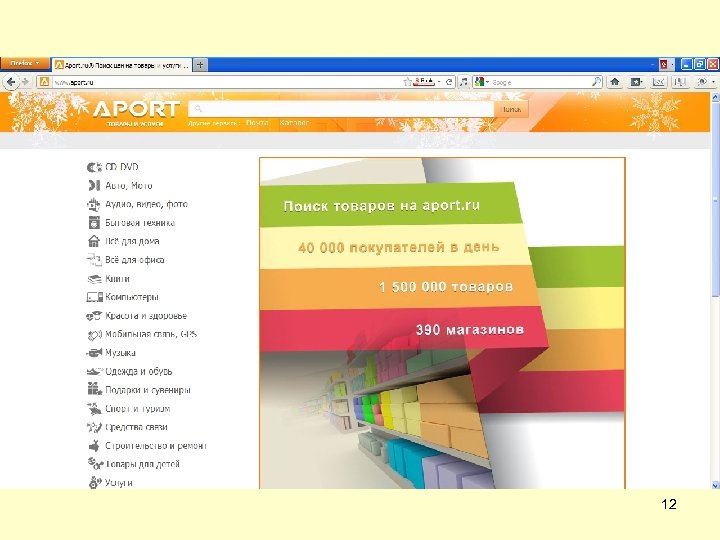Click the Спорт и туризм icon
Screen dimensions: 720x540
[94, 408]
